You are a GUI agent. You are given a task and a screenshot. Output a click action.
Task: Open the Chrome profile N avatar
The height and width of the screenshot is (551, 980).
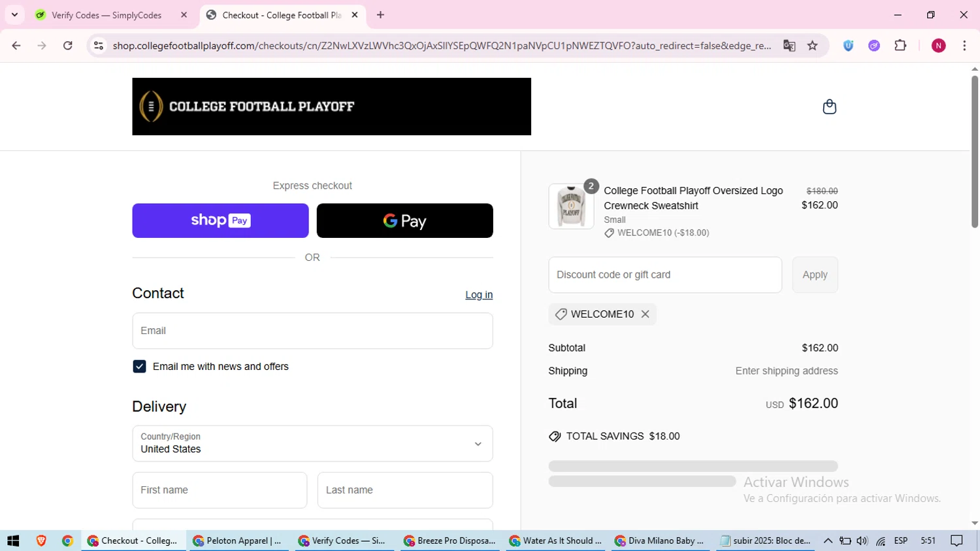tap(939, 46)
